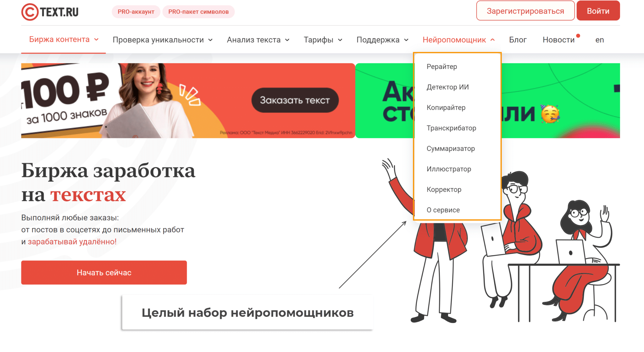Open Иллюстратор from the menu
Screen dimensions: 644x352
tap(449, 169)
